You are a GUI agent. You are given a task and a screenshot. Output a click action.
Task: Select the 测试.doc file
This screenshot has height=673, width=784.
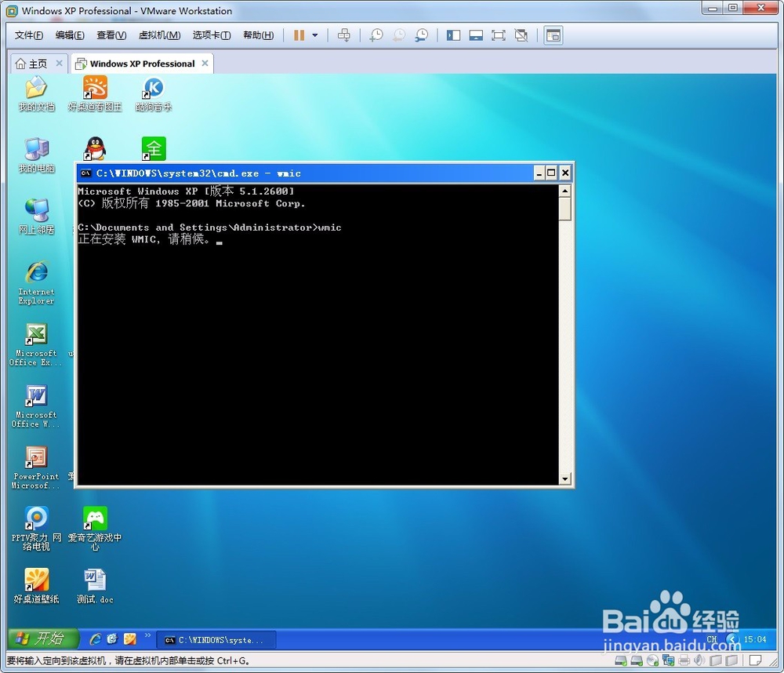point(95,586)
